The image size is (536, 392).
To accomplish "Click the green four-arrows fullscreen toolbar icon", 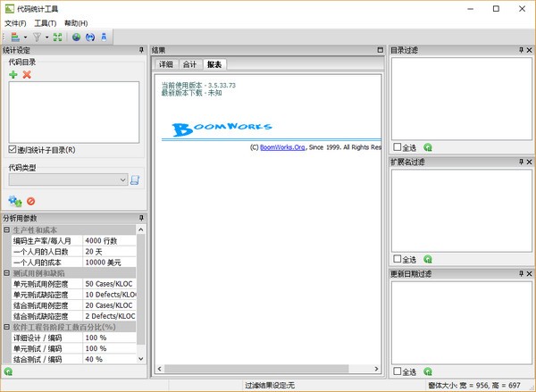I will pos(58,37).
